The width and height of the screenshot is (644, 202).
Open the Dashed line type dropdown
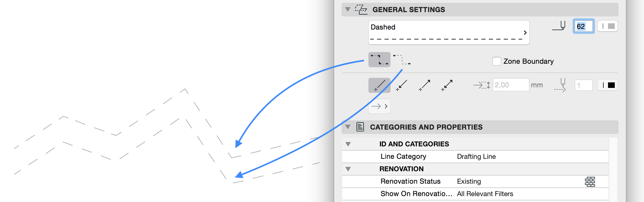pos(449,32)
